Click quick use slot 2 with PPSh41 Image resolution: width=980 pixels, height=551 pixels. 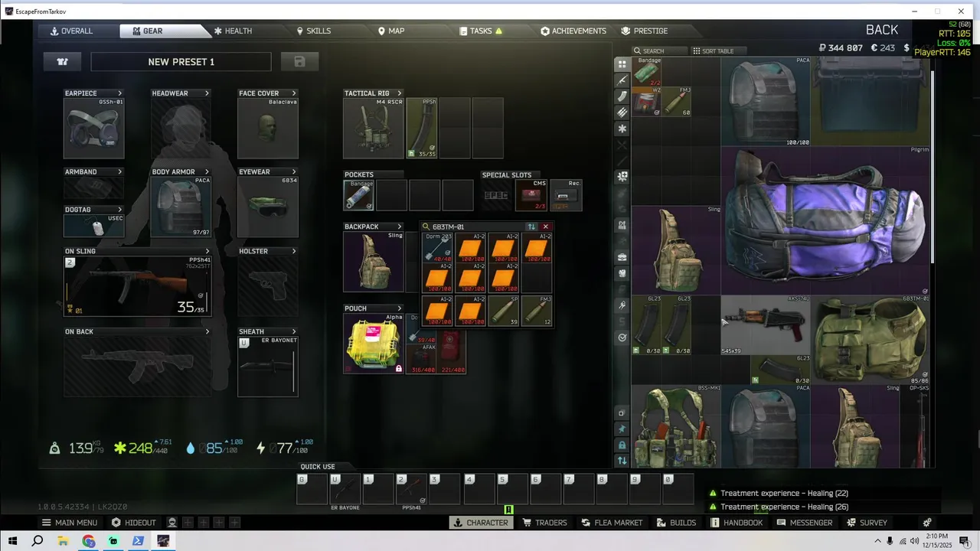coord(411,489)
